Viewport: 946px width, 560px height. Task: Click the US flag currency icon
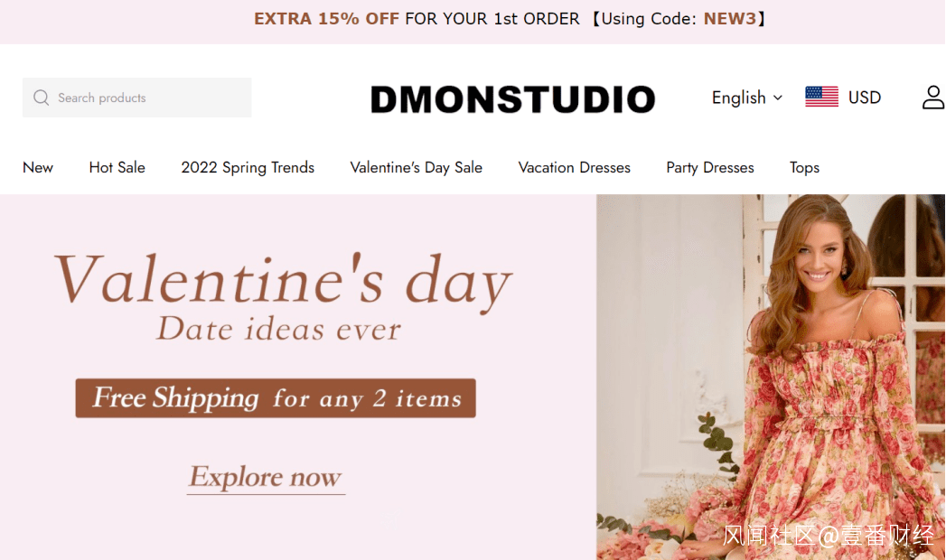821,97
